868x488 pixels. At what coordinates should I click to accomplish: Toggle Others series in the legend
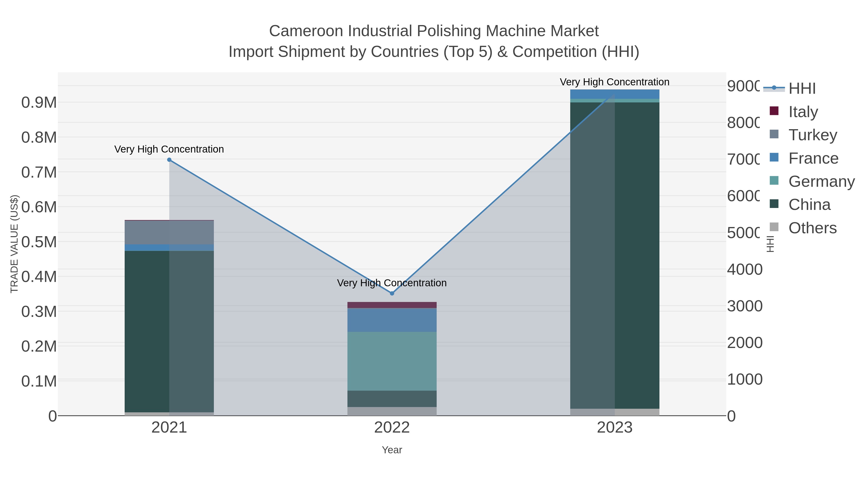(803, 228)
